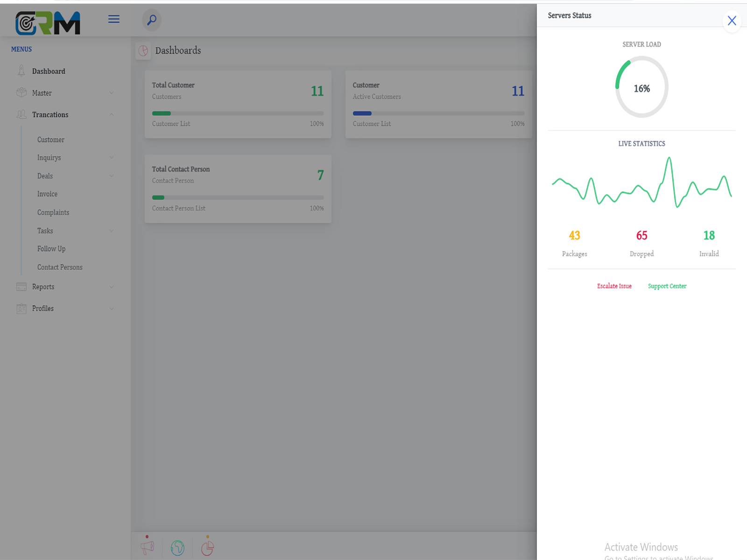Open the Inquirys submenu item
The image size is (747, 560).
[49, 158]
